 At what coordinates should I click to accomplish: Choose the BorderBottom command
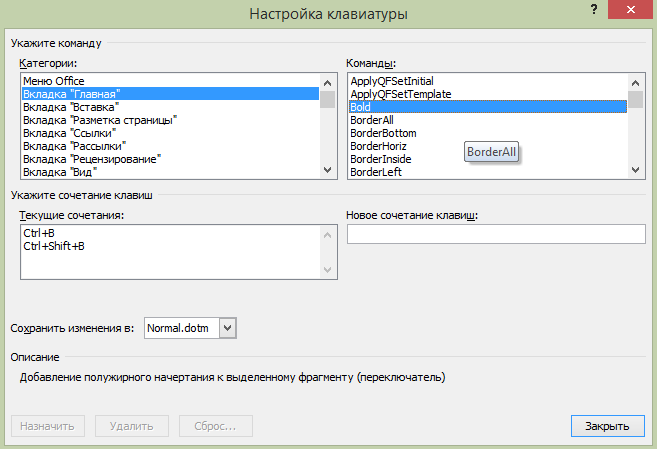click(x=488, y=133)
